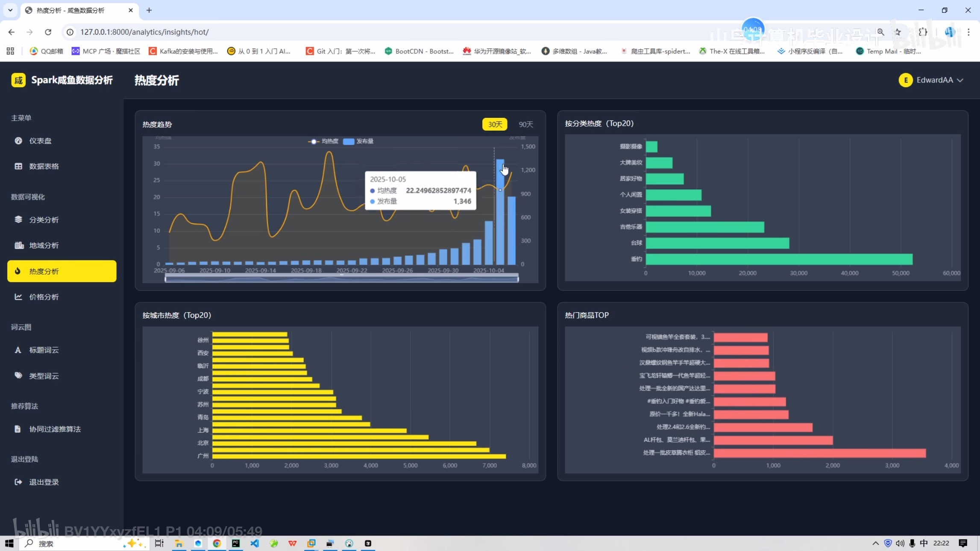
Task: Click the dashboard gauge icon (仪表盘)
Action: [x=18, y=141]
